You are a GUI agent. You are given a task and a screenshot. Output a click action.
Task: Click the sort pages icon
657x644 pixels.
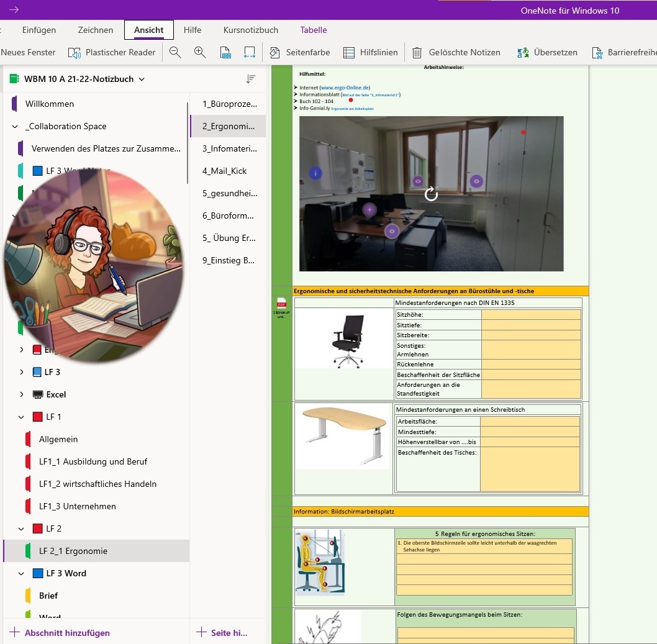click(x=250, y=79)
